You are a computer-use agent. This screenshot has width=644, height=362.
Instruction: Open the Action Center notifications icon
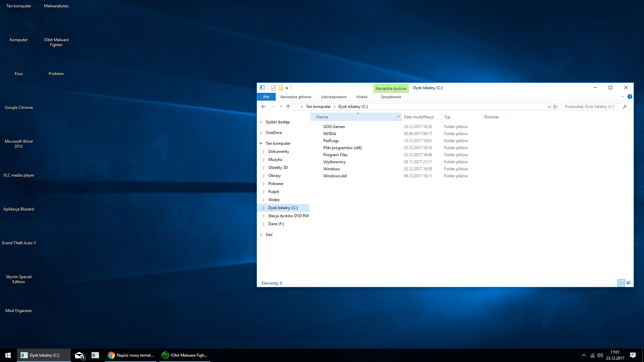coord(633,355)
